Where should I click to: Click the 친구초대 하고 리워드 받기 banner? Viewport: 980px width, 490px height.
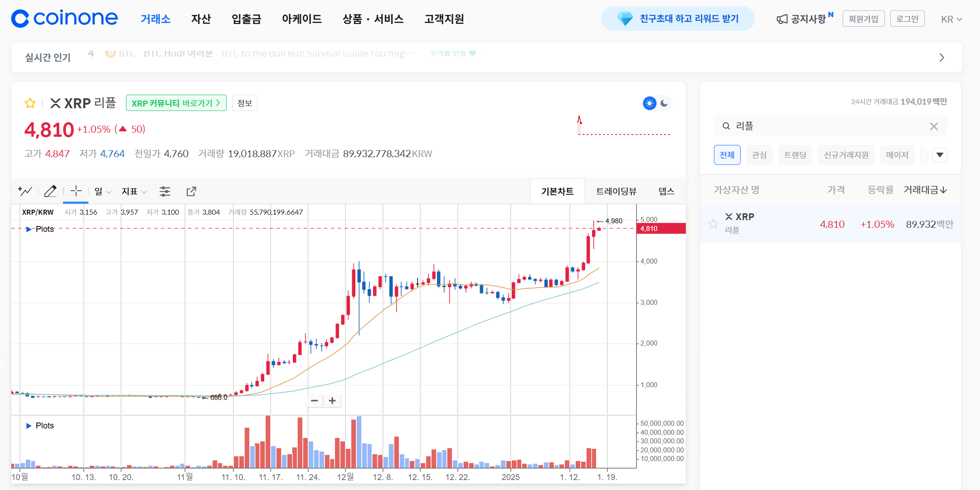click(678, 19)
